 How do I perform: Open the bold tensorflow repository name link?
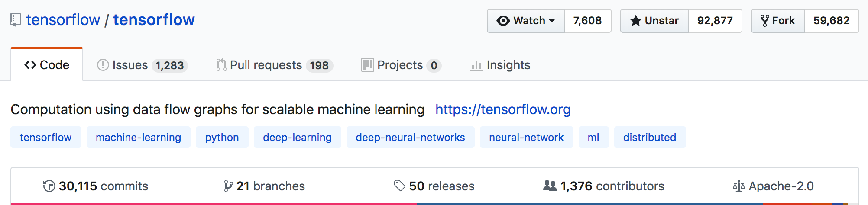pyautogui.click(x=154, y=20)
